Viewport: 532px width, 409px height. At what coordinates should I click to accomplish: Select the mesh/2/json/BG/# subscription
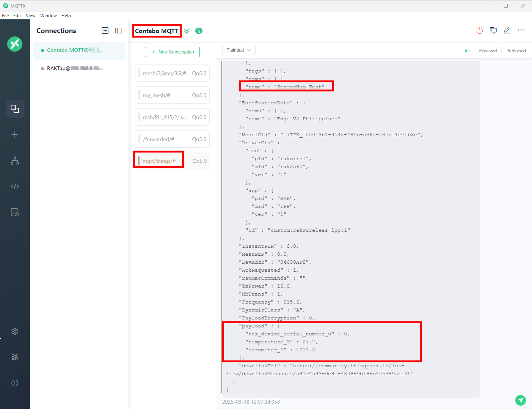tap(173, 73)
